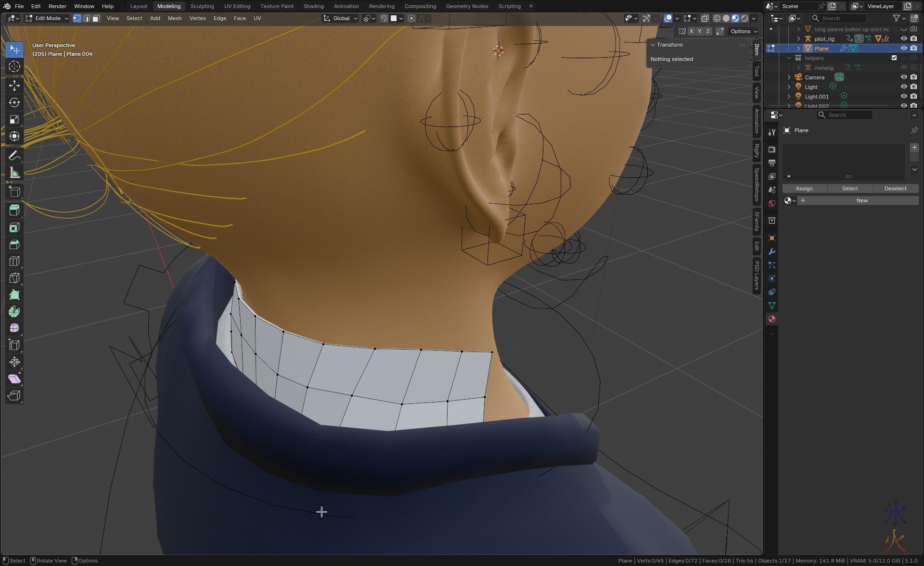The height and width of the screenshot is (566, 924).
Task: Expand the Light object in outliner
Action: coord(789,87)
